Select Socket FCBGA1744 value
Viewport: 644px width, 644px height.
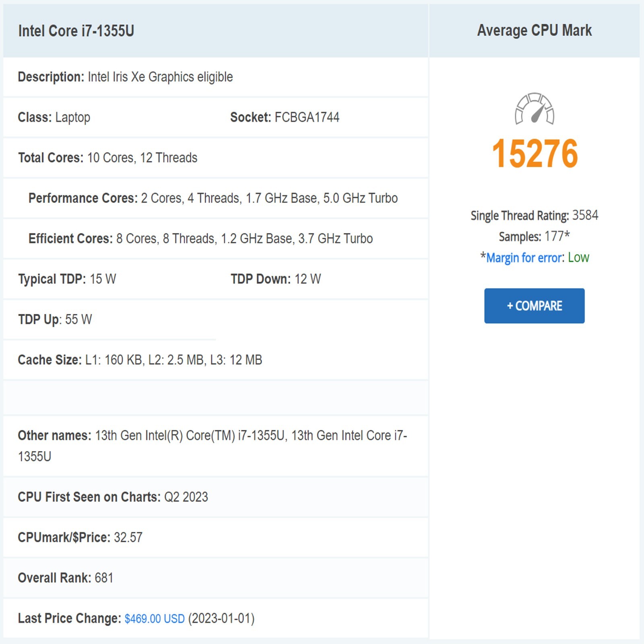pyautogui.click(x=307, y=117)
